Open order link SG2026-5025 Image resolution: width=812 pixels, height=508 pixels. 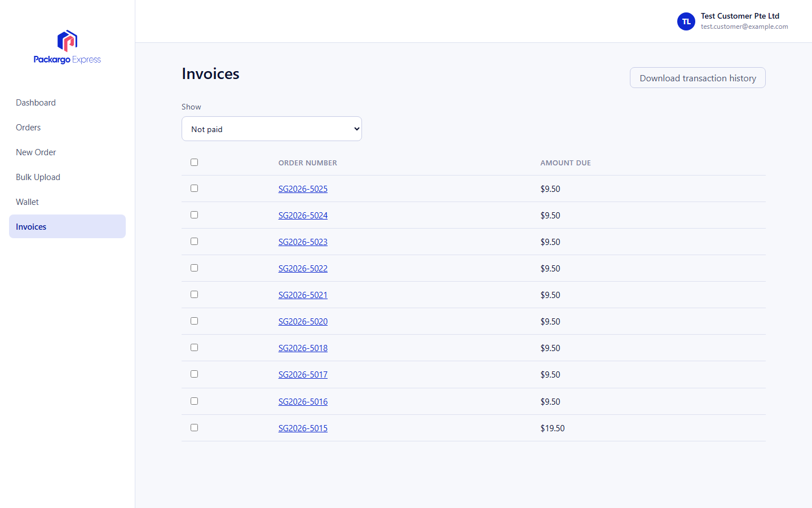[x=303, y=189]
